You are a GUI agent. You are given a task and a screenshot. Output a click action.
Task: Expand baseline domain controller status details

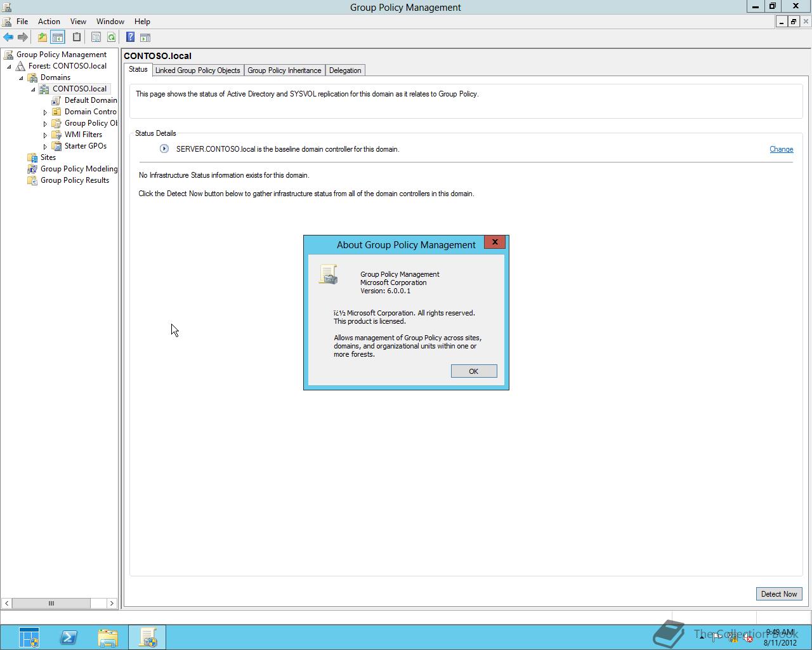pos(164,149)
